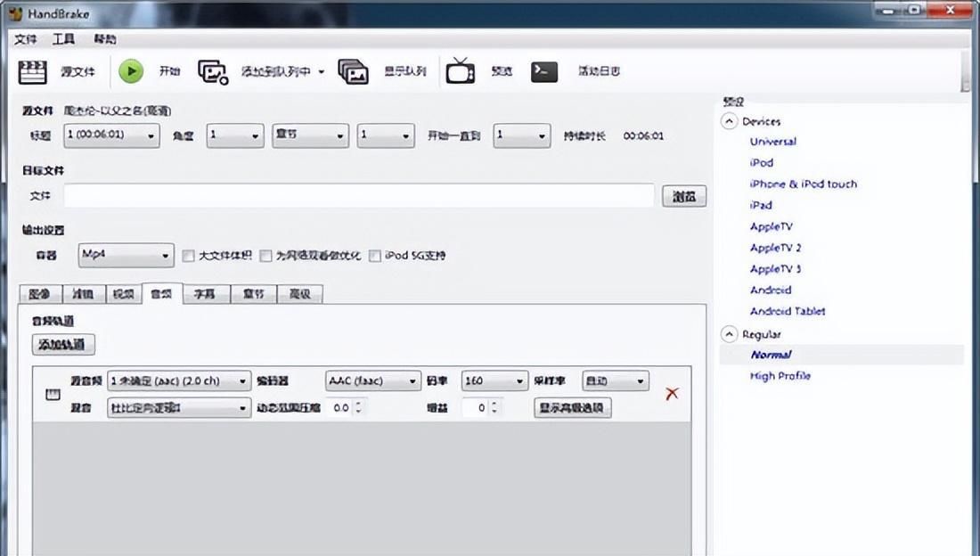The image size is (980, 556).
Task: Open the bitrate 160 dropdown
Action: [x=494, y=380]
